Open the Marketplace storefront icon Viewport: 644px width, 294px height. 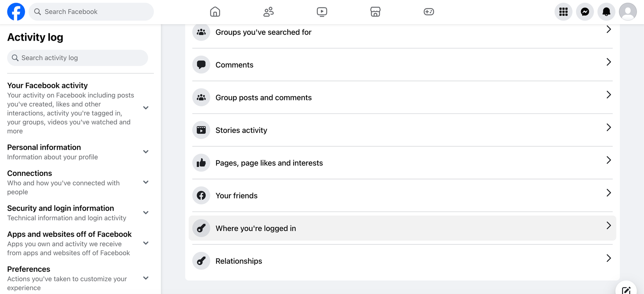(375, 12)
